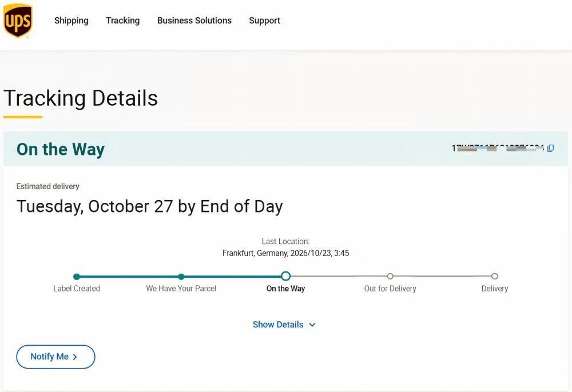Open the Support menu

264,21
